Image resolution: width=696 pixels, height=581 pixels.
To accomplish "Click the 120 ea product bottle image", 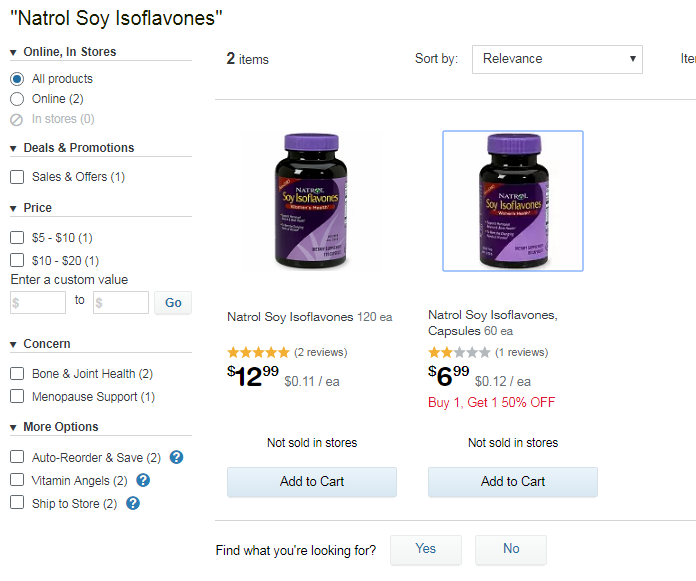I will pos(312,200).
